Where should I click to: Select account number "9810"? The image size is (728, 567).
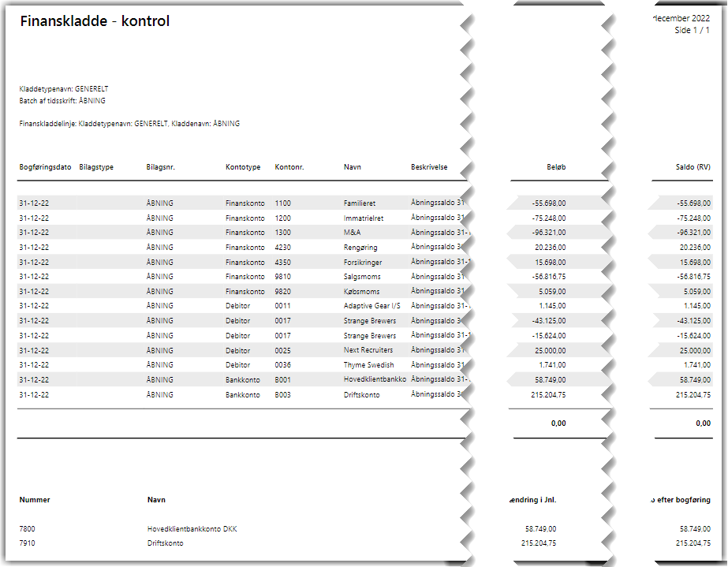(282, 277)
